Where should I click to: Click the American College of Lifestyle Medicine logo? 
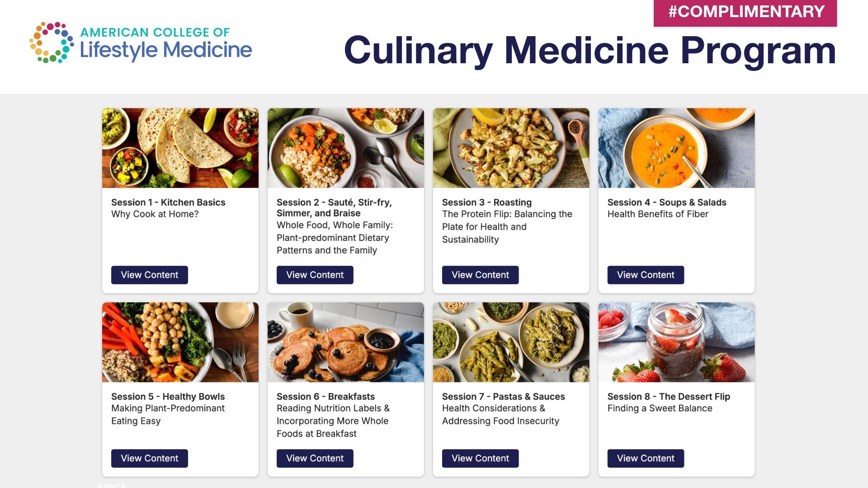point(141,42)
